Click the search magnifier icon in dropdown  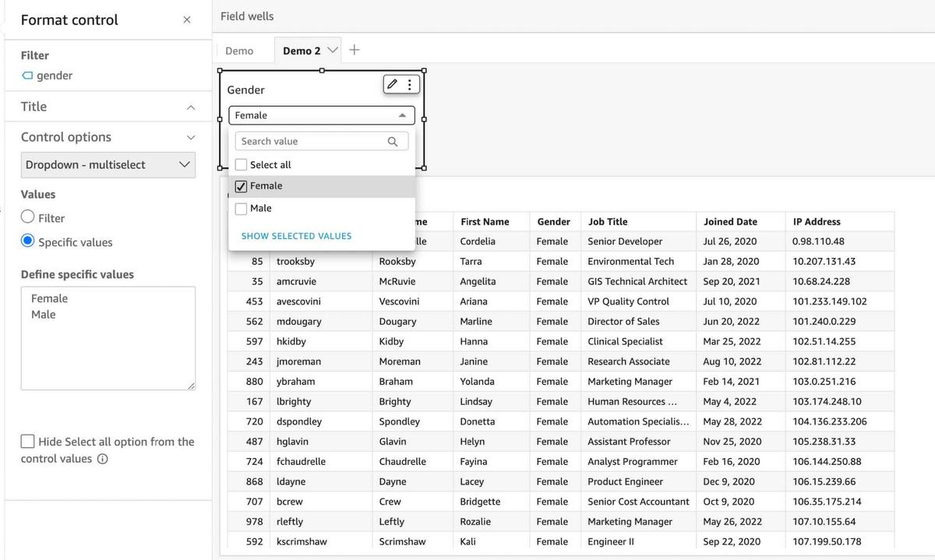[393, 141]
